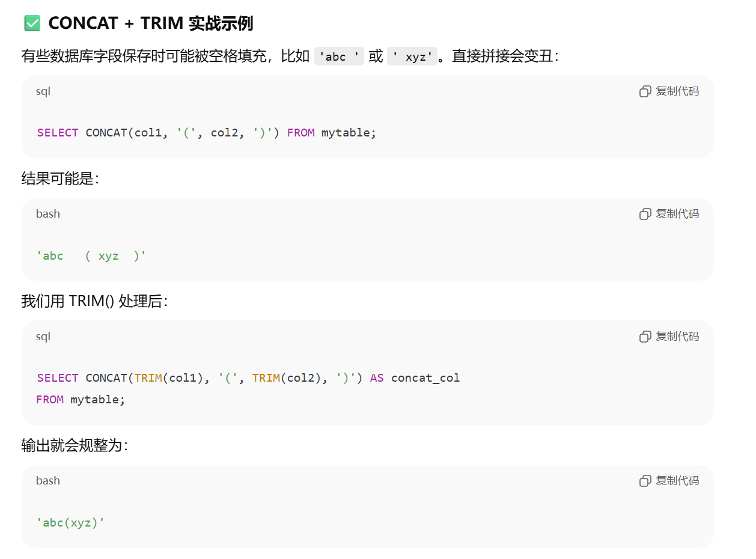Click the 'abc   ( xyz  )' output text

91,256
